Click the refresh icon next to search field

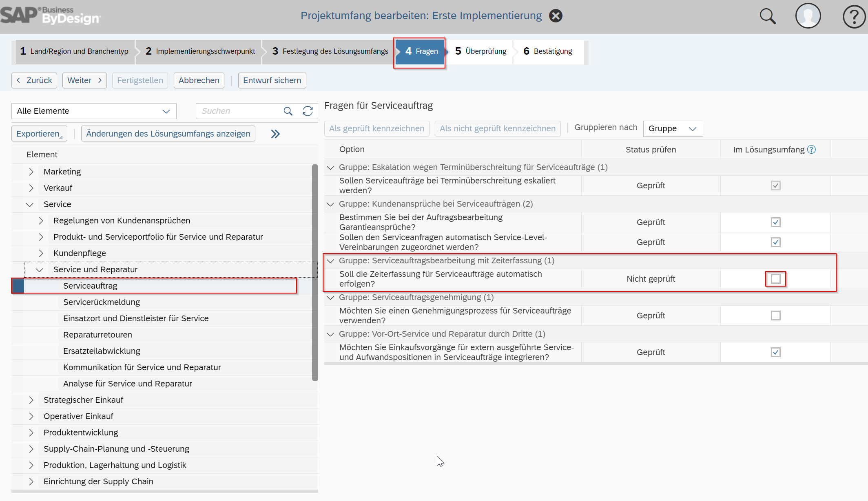[308, 111]
